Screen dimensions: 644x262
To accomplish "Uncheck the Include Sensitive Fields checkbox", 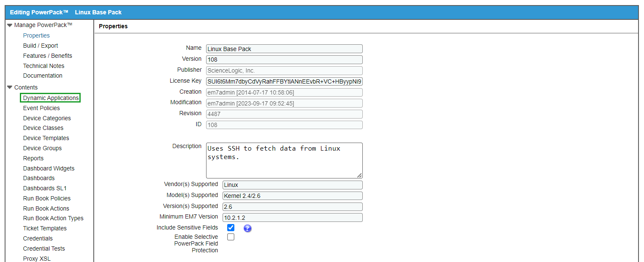I will click(x=231, y=227).
